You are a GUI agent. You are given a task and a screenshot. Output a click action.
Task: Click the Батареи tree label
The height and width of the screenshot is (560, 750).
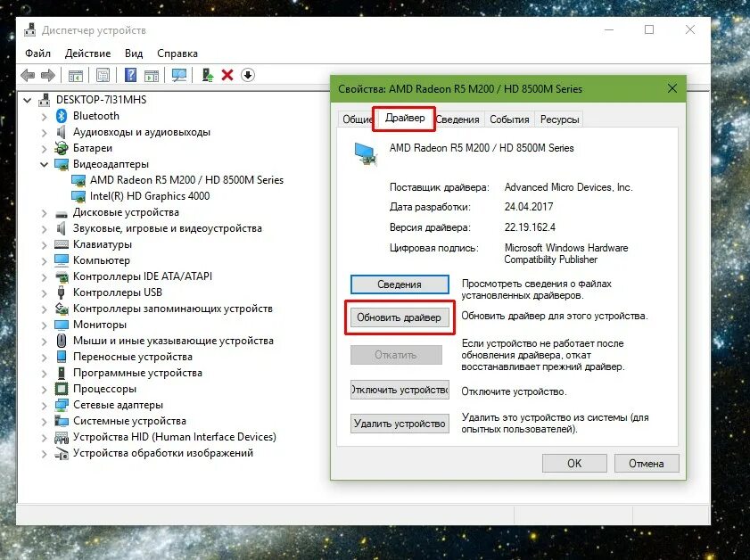pyautogui.click(x=93, y=148)
